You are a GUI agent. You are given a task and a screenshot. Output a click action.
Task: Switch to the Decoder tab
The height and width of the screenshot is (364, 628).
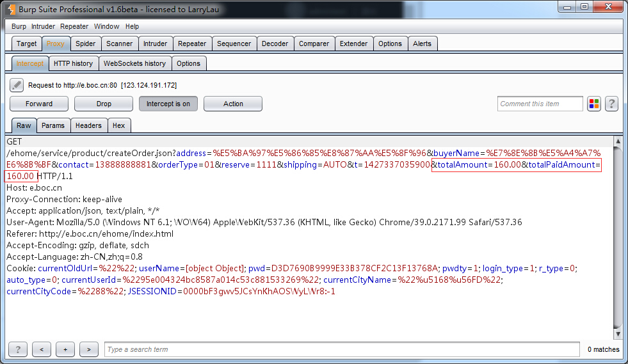[x=275, y=44]
